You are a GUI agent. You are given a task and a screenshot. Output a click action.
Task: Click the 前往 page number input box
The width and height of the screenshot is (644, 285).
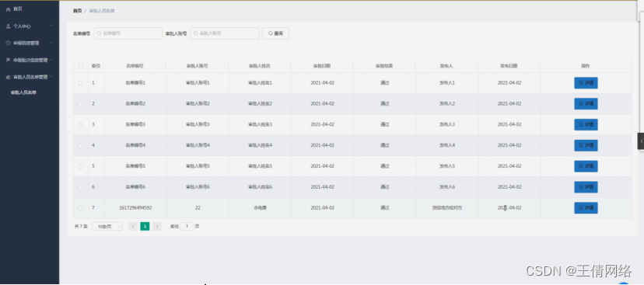click(x=187, y=226)
